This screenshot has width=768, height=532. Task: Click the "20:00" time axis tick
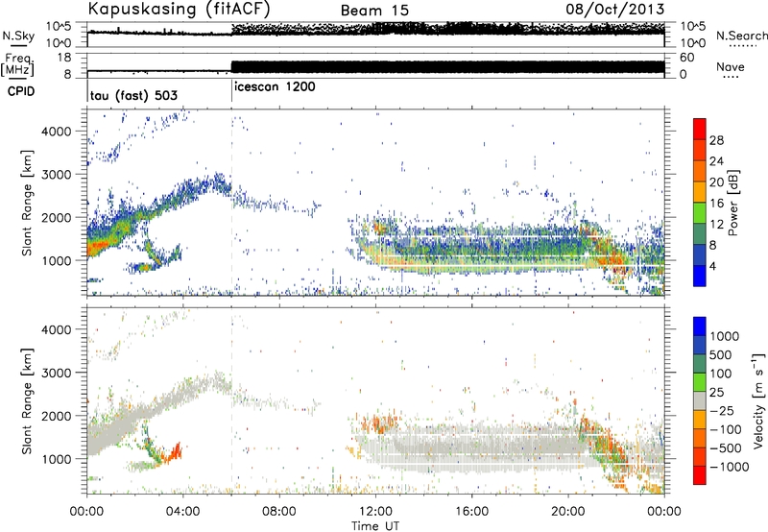[x=568, y=512]
